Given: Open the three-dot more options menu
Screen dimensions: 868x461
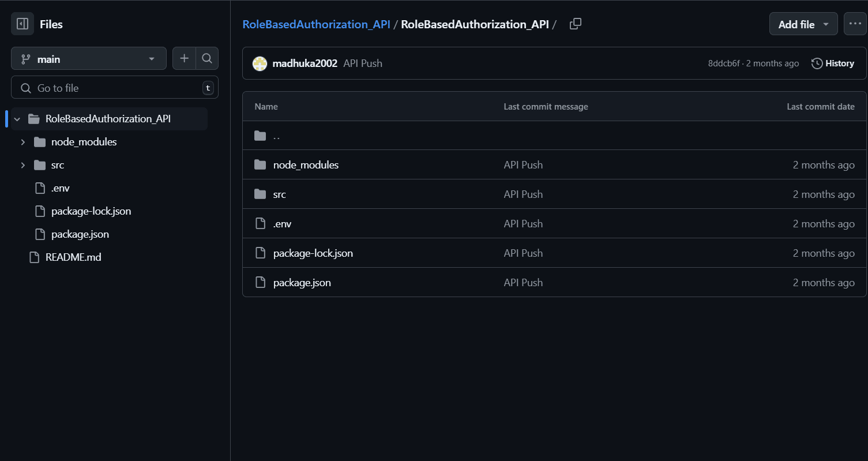Looking at the screenshot, I should click(855, 24).
